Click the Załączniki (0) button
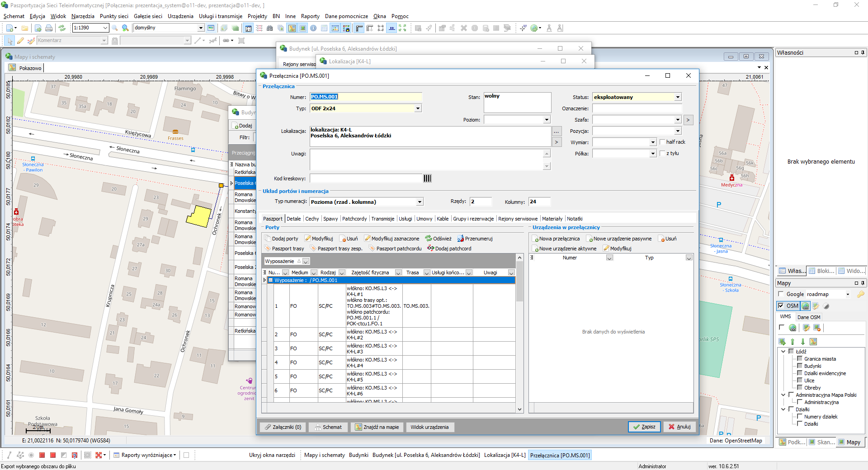The image size is (868, 470). (x=283, y=427)
